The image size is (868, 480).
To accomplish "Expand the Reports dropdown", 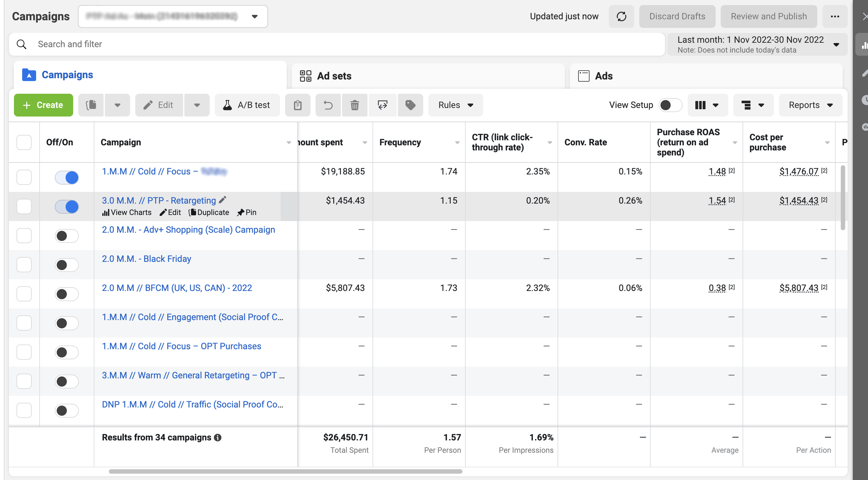I will point(810,105).
